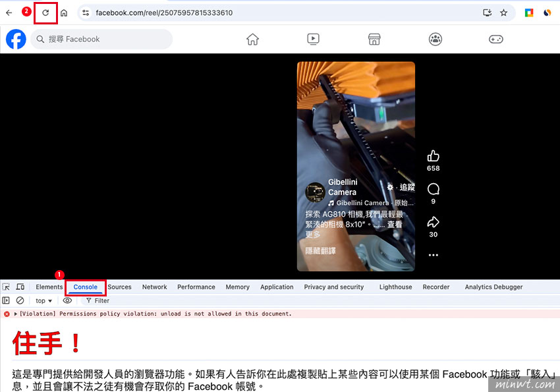Switch to the Network panel

pos(154,287)
